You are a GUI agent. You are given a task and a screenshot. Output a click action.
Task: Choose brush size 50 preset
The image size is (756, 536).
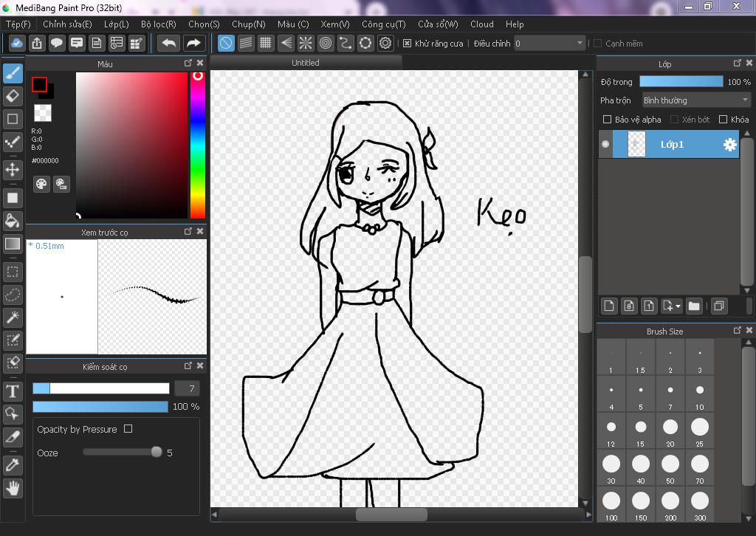670,469
